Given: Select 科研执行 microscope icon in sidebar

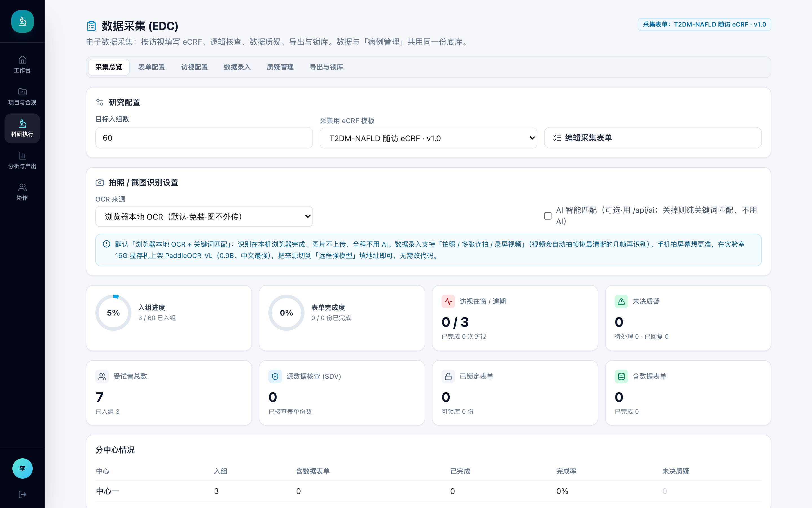Looking at the screenshot, I should [x=23, y=124].
